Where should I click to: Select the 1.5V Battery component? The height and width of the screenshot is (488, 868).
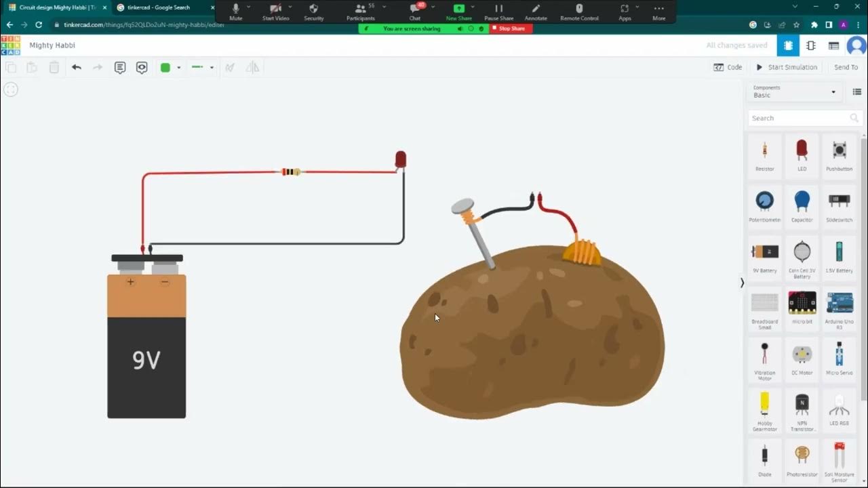pyautogui.click(x=840, y=258)
